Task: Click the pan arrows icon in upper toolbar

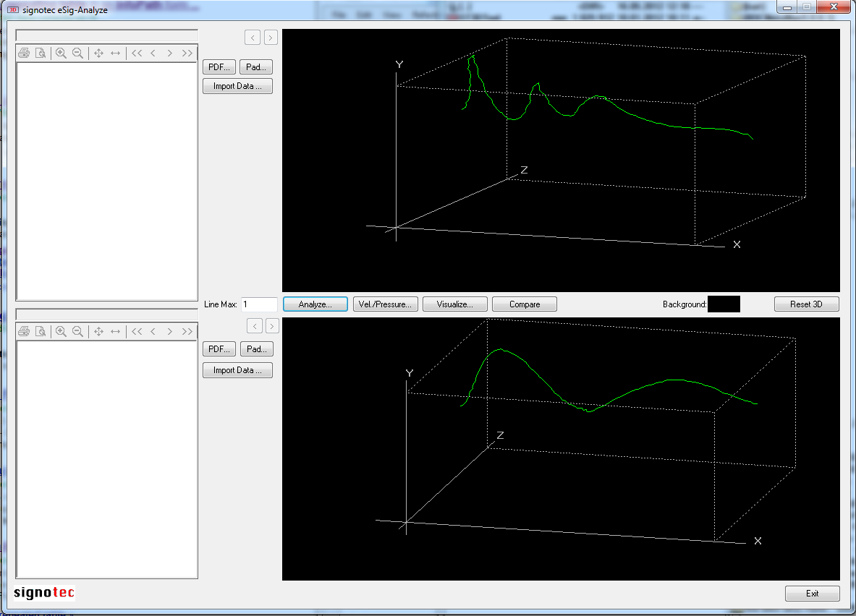Action: [98, 53]
